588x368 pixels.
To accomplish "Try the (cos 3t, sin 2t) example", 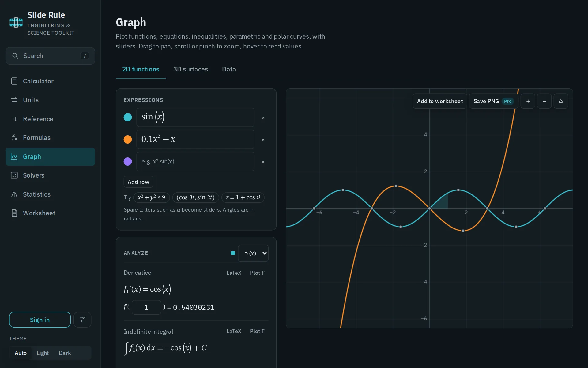I will click(195, 197).
